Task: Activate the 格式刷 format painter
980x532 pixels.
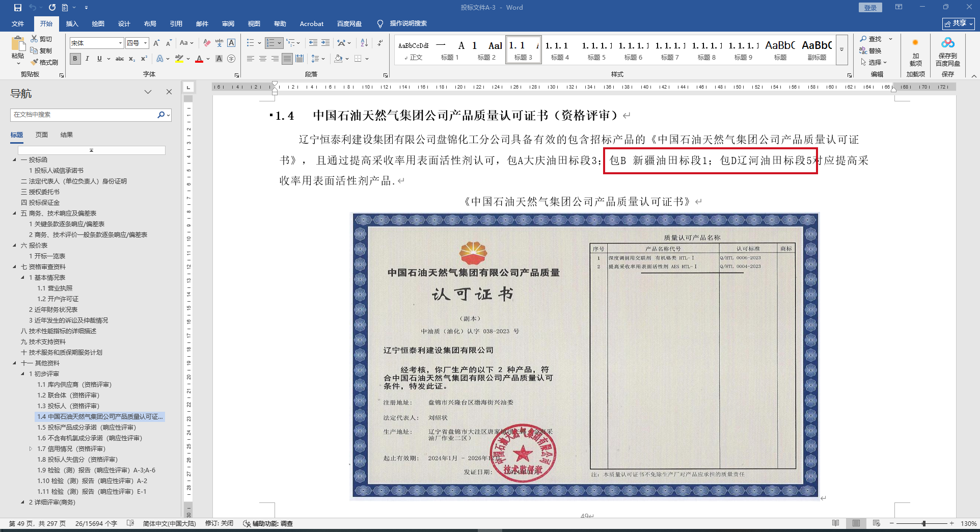Action: (44, 62)
